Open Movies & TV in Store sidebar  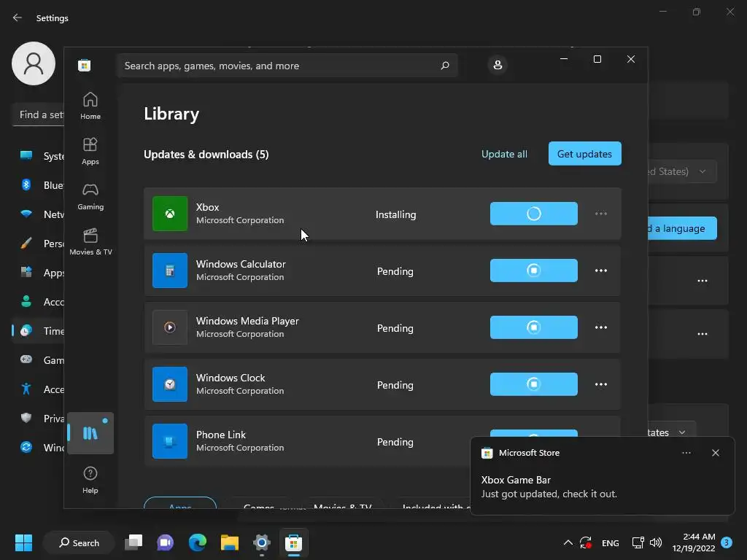[x=90, y=241]
